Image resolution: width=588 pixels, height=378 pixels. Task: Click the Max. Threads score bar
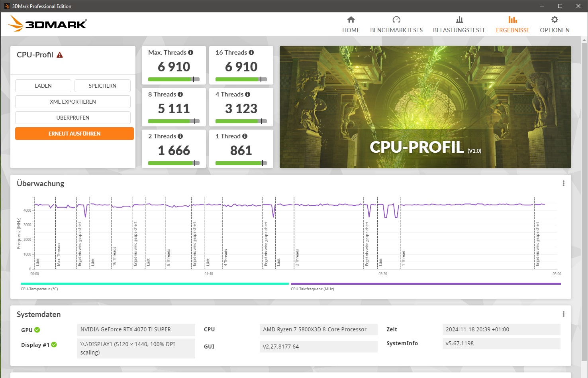[174, 79]
